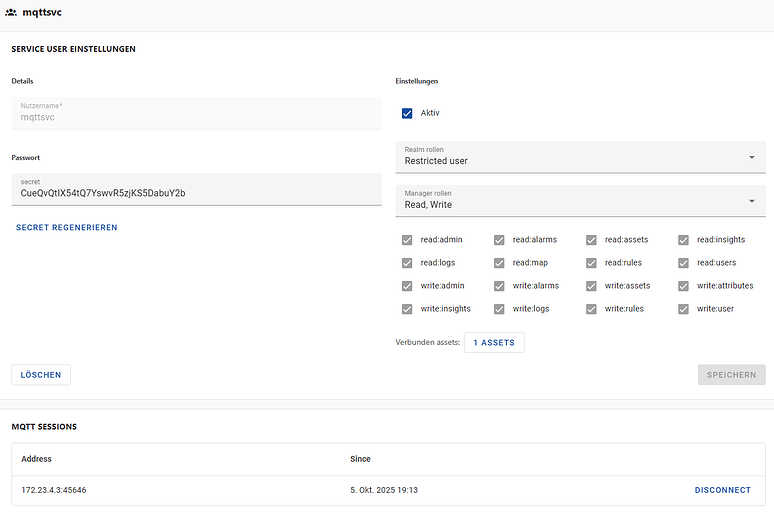This screenshot has height=517, width=774.
Task: Toggle the read:insights permission checkbox
Action: click(x=684, y=240)
